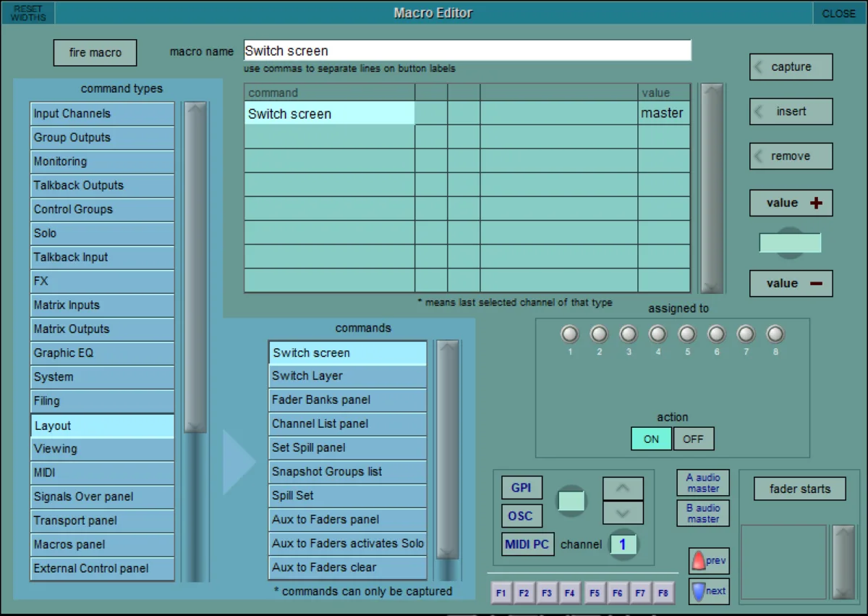This screenshot has height=616, width=868.
Task: Close the Macro Editor
Action: click(838, 13)
